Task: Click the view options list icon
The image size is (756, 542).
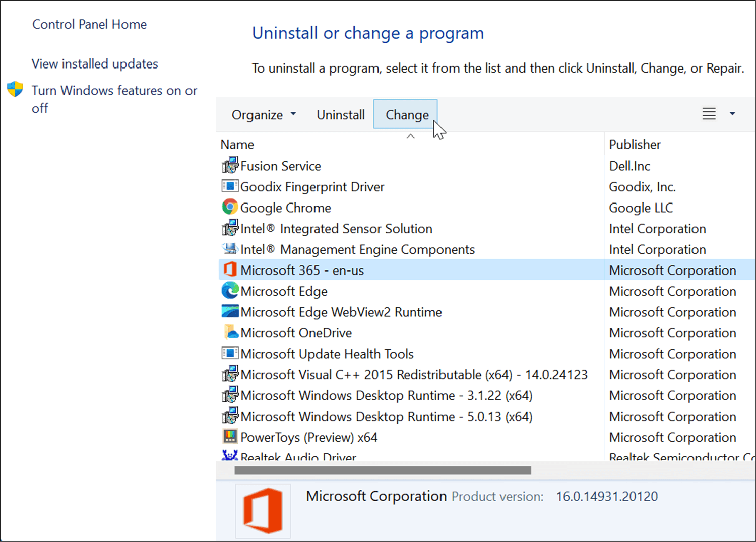Action: click(x=709, y=114)
